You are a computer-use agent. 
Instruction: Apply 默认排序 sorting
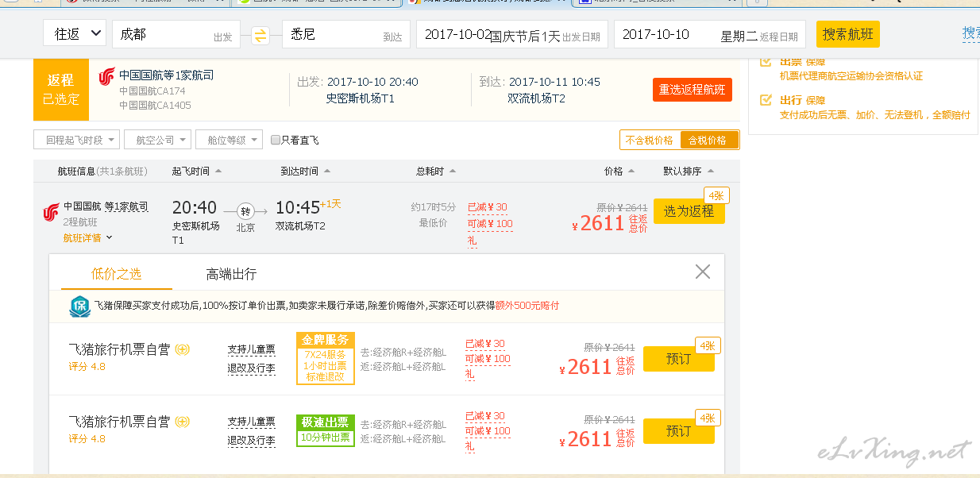tap(689, 171)
